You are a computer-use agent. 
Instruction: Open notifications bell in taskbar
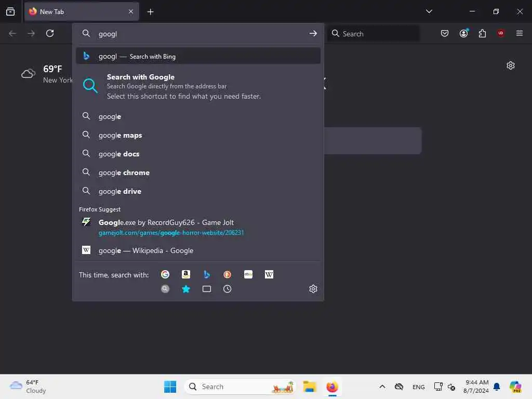497,387
